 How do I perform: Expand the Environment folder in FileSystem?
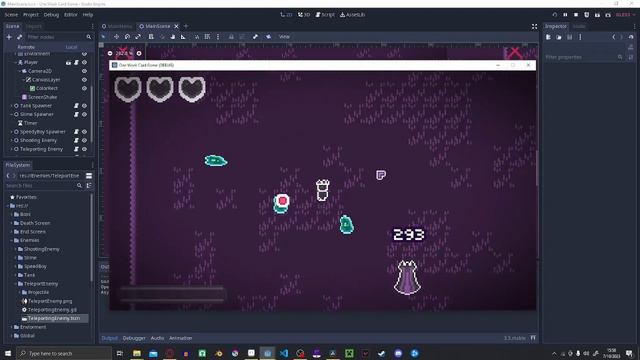[11, 327]
